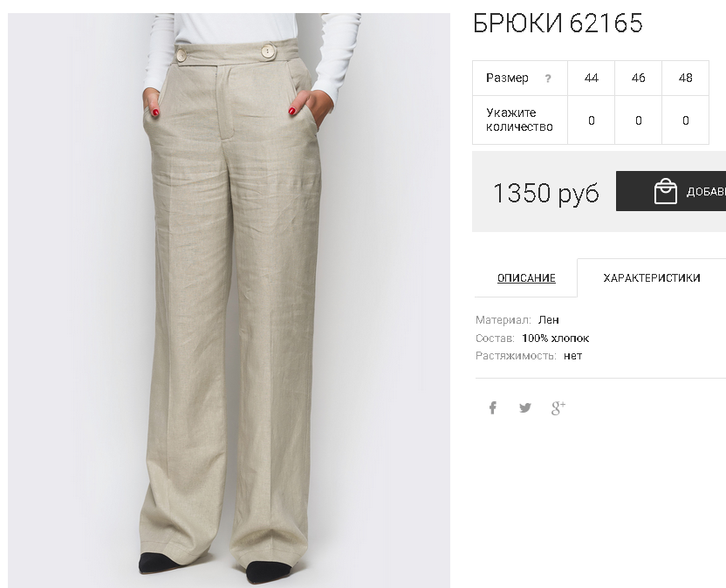Click the product title БРЮКИ 62165

[558, 23]
